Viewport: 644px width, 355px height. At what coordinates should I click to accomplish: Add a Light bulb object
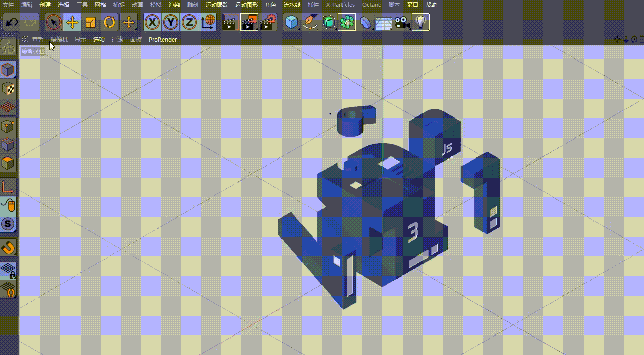coord(421,22)
